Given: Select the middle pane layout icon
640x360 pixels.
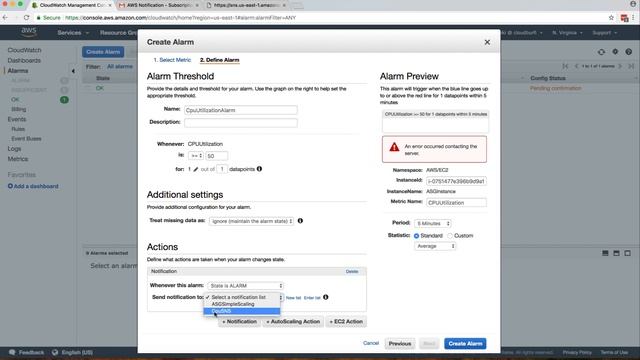Looking at the screenshot, I should pos(616,253).
